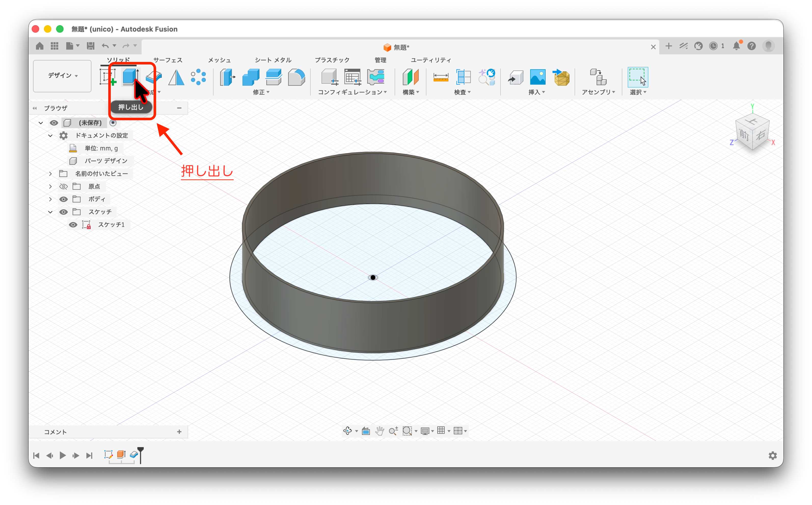This screenshot has height=505, width=812.
Task: Switch to the メッシュ tab
Action: point(219,60)
